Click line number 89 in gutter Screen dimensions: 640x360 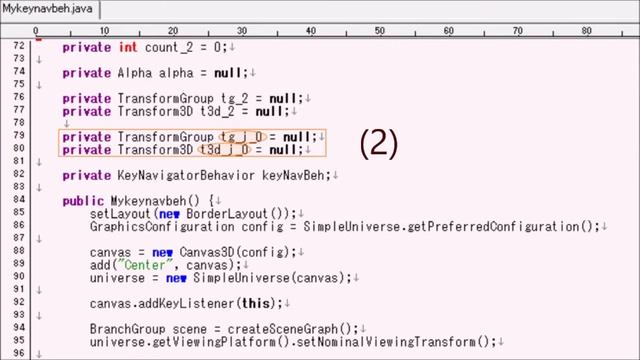(19, 263)
